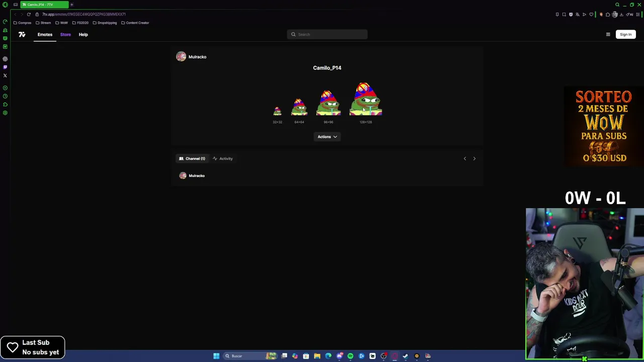Click the address bar lock icon
The image size is (644, 362).
point(37,14)
